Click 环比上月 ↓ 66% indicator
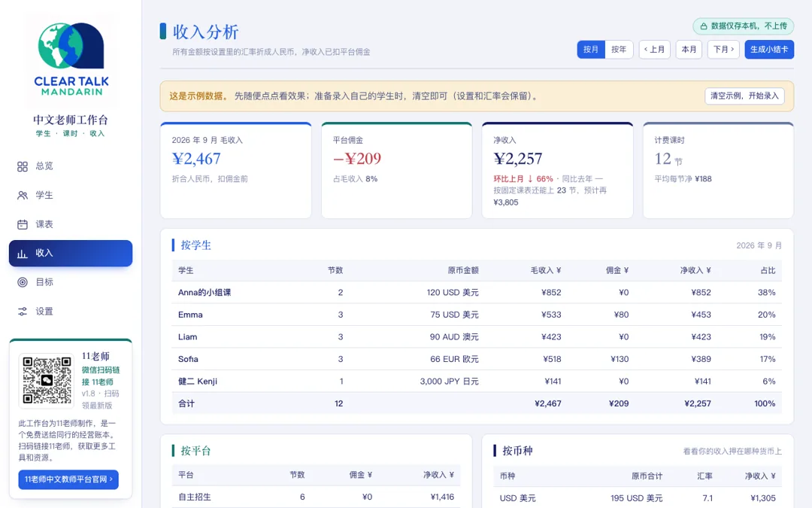 pyautogui.click(x=523, y=179)
